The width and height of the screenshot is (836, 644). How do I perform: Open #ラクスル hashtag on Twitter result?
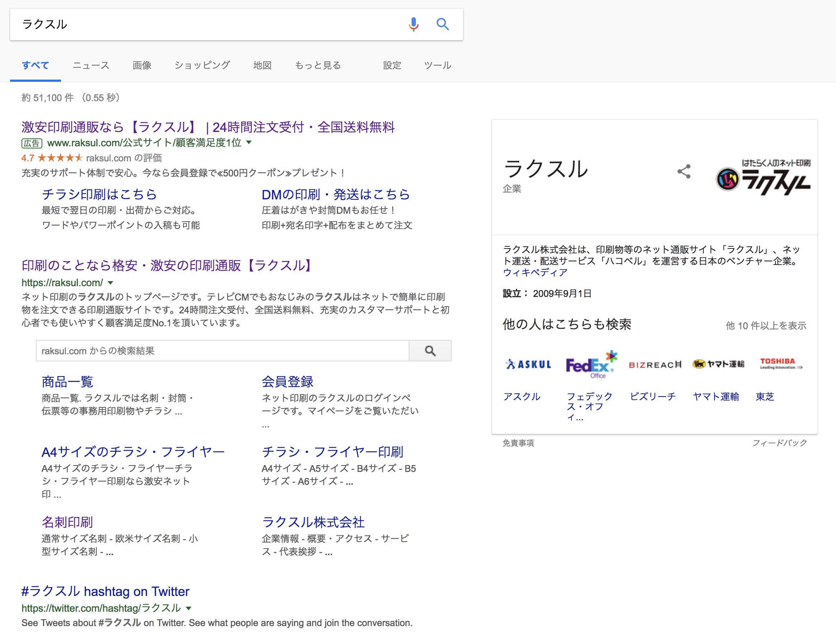click(105, 591)
